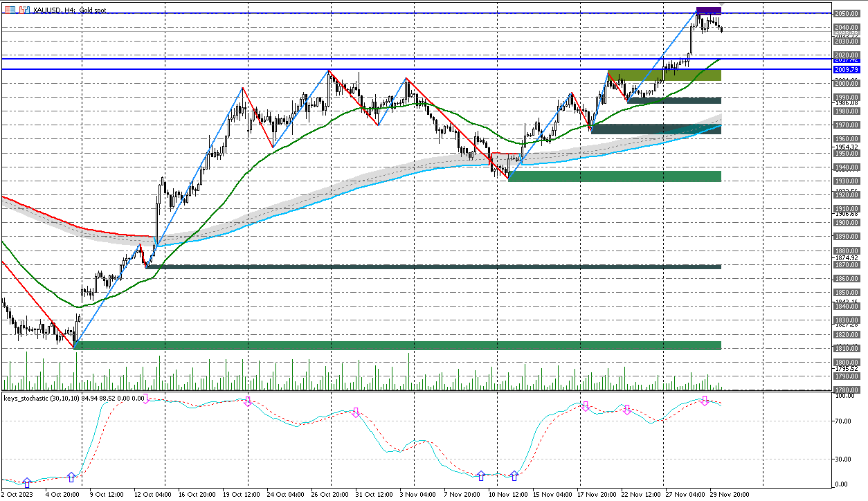Select magenta down arrow right of stochastic values
The image size is (868, 501).
[147, 399]
